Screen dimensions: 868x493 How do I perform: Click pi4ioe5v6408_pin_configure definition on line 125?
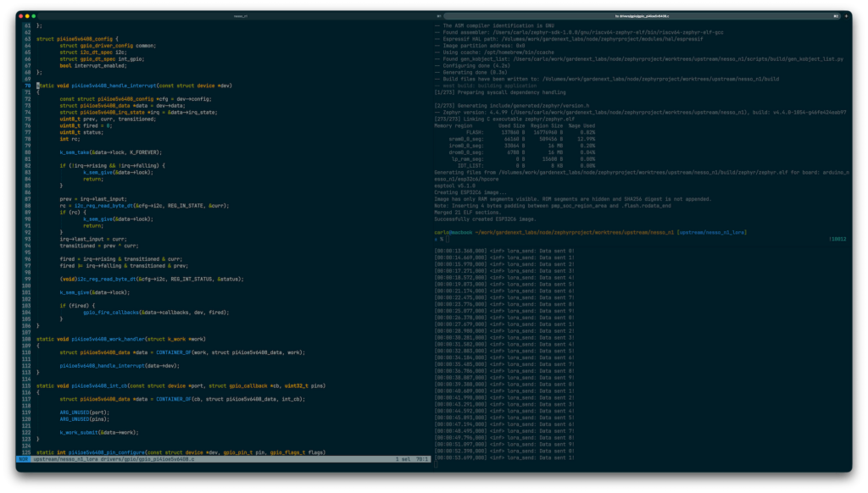pyautogui.click(x=181, y=452)
